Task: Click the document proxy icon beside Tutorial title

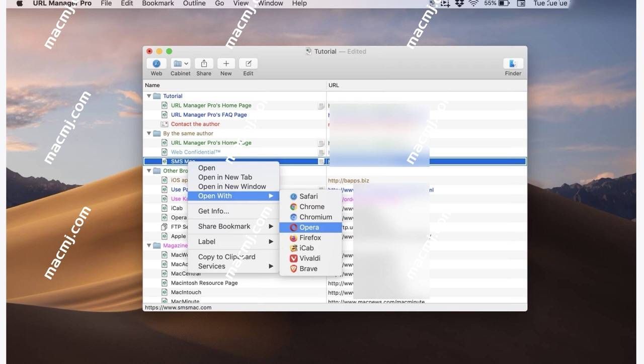Action: pos(309,51)
